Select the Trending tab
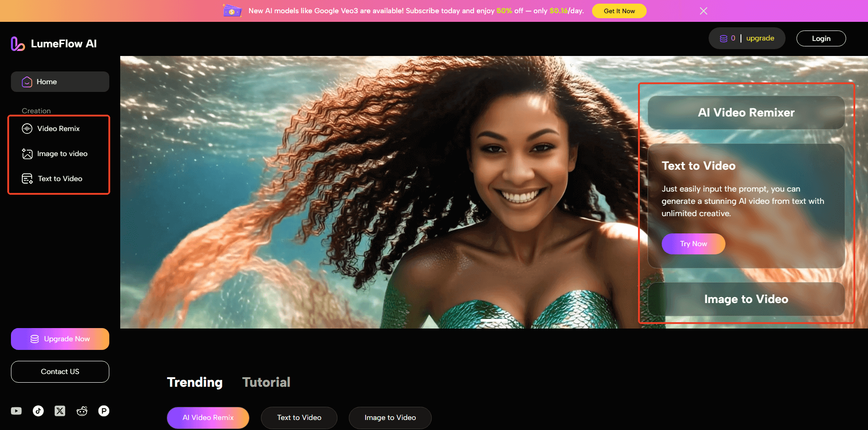Image resolution: width=868 pixels, height=430 pixels. click(x=195, y=382)
